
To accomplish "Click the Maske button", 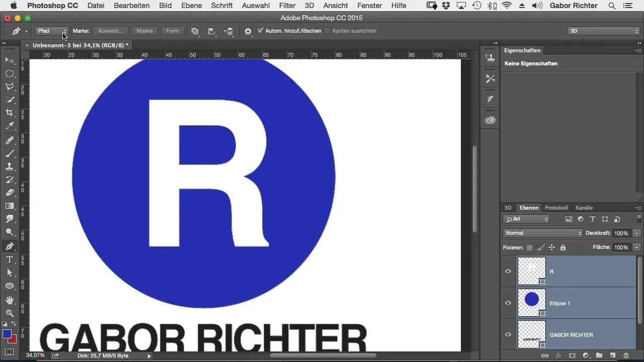I will tap(144, 31).
